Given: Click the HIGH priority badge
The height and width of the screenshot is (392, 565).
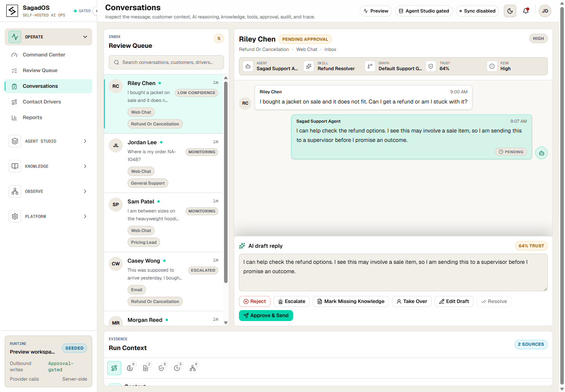Looking at the screenshot, I should [x=538, y=38].
